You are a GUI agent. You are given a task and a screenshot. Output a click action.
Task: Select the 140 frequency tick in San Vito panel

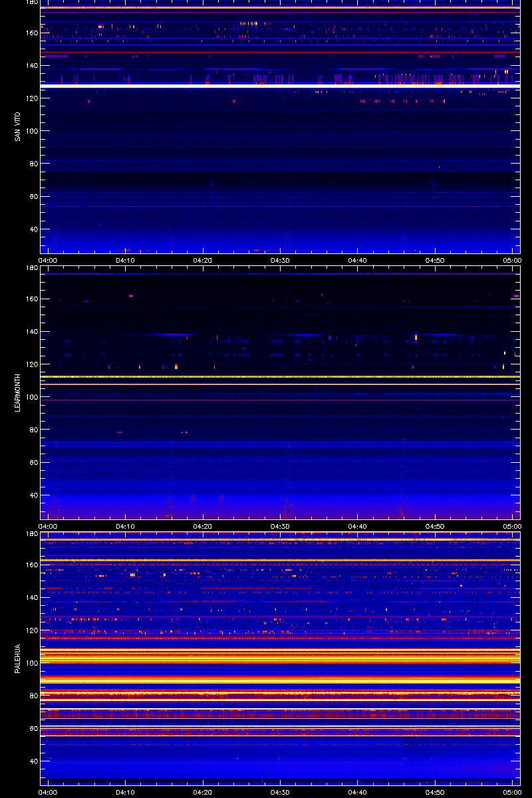click(x=33, y=65)
